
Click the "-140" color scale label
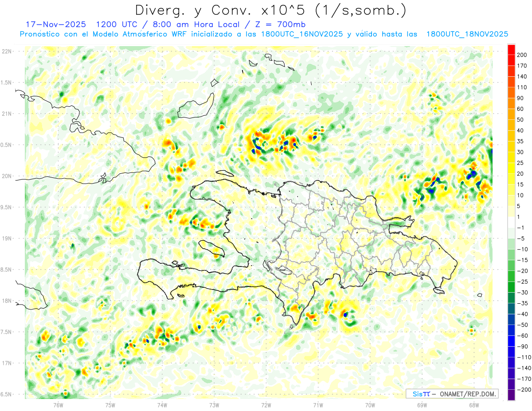tap(525, 368)
